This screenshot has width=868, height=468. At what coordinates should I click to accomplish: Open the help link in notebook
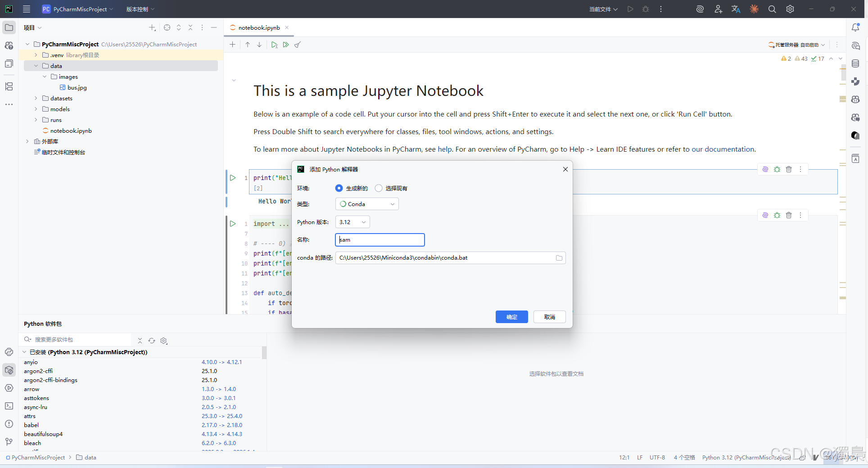(445, 149)
